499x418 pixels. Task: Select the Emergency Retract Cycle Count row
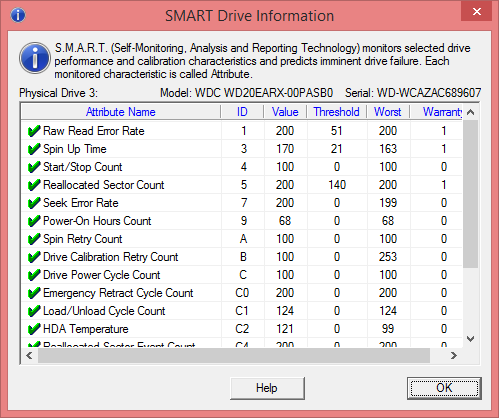(x=242, y=293)
